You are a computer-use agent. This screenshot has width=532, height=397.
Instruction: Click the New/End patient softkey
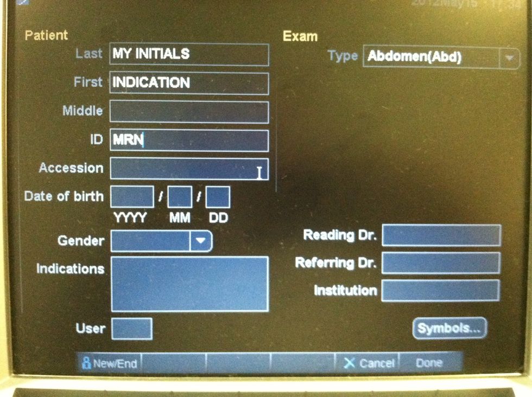point(110,363)
